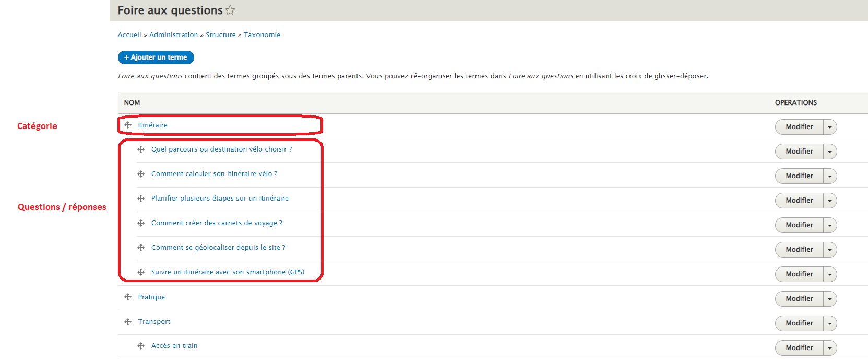This screenshot has width=868, height=361.
Task: Click drag handle for Pratique term
Action: (128, 297)
